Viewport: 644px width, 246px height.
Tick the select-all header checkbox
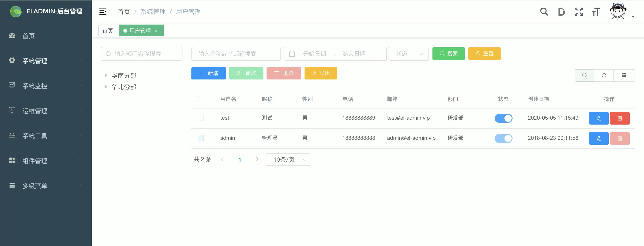point(199,99)
